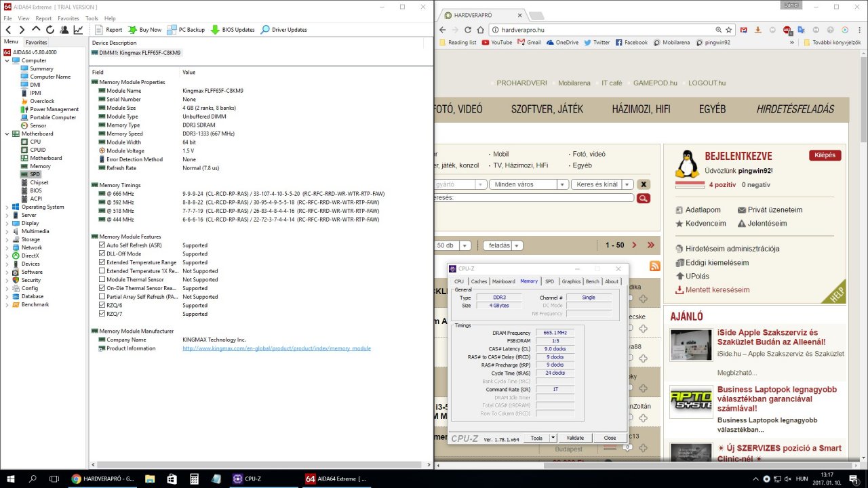Click Buy Now in AIDA64 toolbar
The width and height of the screenshot is (868, 488).
(x=144, y=30)
